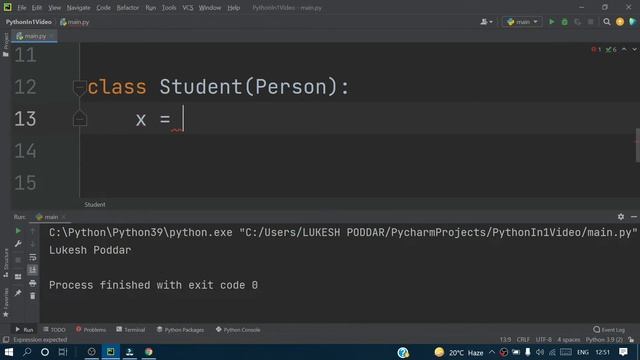Open inspections widget showing error count
This screenshot has height=360, width=640.
pyautogui.click(x=604, y=49)
